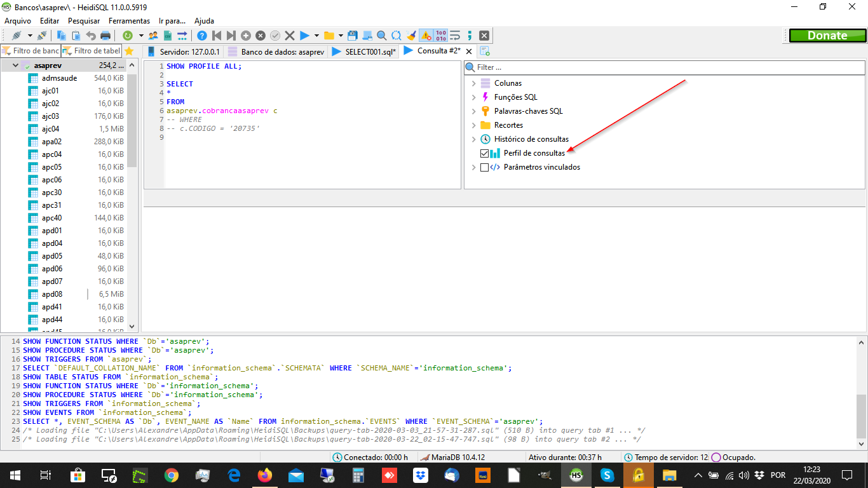Click the undo arrow toolbar icon

point(91,36)
